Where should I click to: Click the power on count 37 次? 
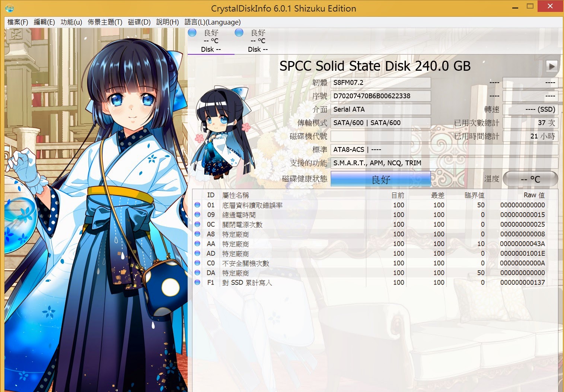530,123
